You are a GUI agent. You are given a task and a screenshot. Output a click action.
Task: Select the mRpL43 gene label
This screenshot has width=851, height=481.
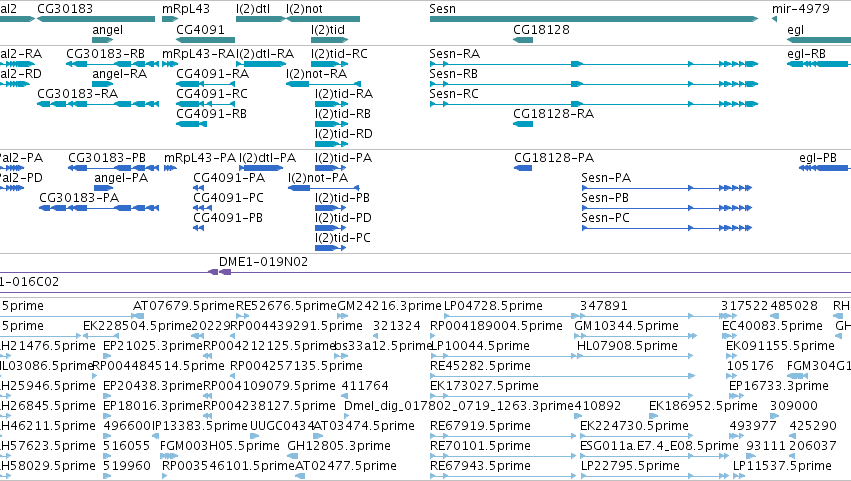[186, 9]
